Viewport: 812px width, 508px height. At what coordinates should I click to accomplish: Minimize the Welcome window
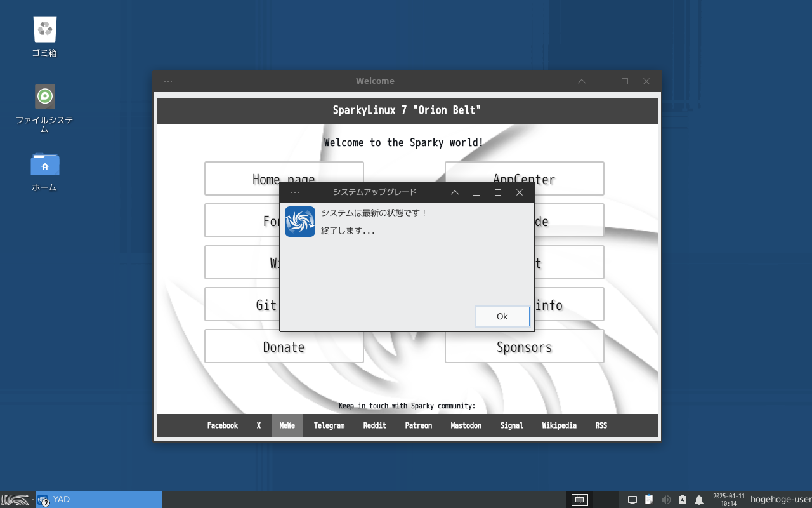point(603,81)
